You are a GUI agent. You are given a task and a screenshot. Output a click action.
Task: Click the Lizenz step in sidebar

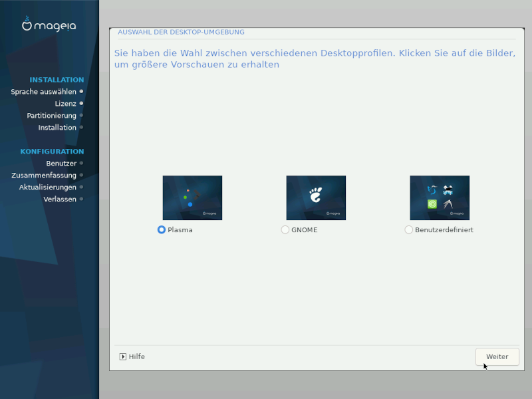point(65,104)
